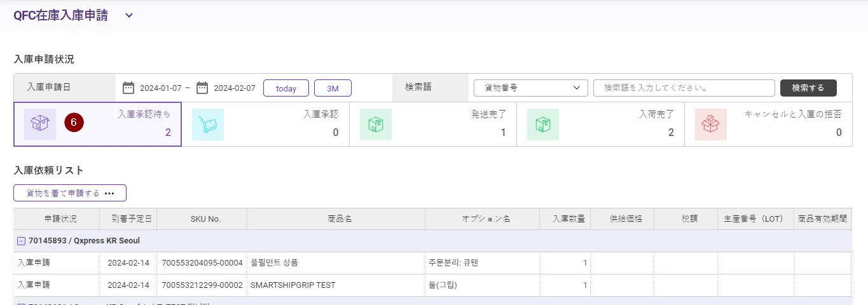Click the today date button
This screenshot has width=868, height=305.
click(286, 88)
